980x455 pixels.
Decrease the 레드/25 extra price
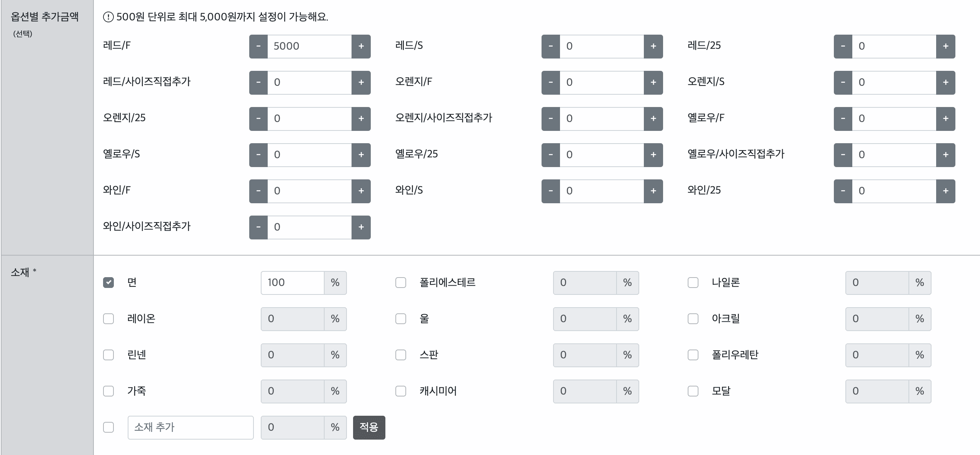(843, 46)
